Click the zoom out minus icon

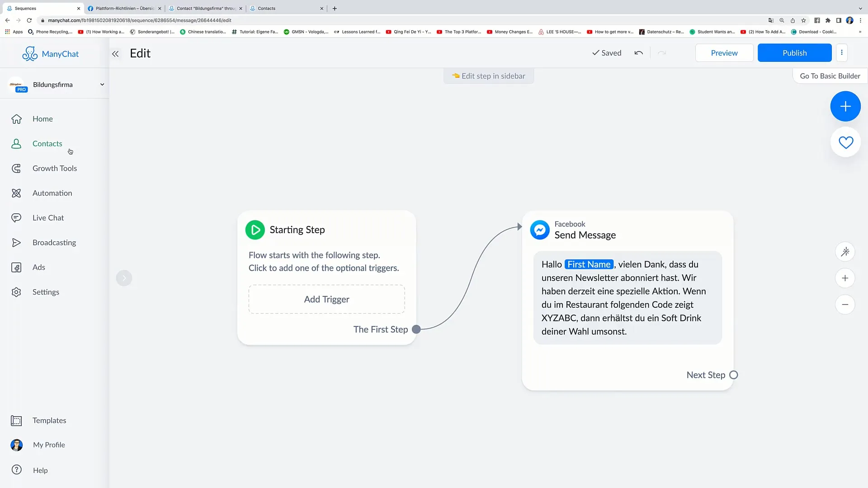845,305
